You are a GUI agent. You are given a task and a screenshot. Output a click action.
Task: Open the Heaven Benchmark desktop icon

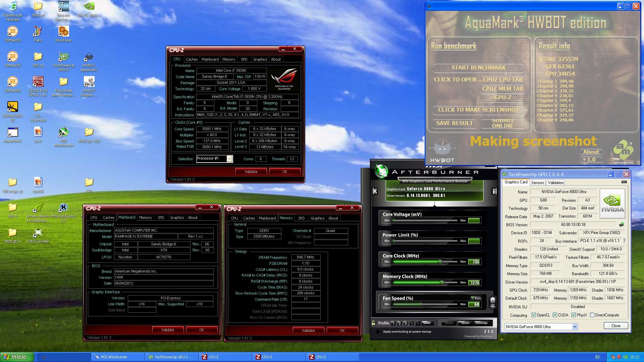pyautogui.click(x=63, y=11)
